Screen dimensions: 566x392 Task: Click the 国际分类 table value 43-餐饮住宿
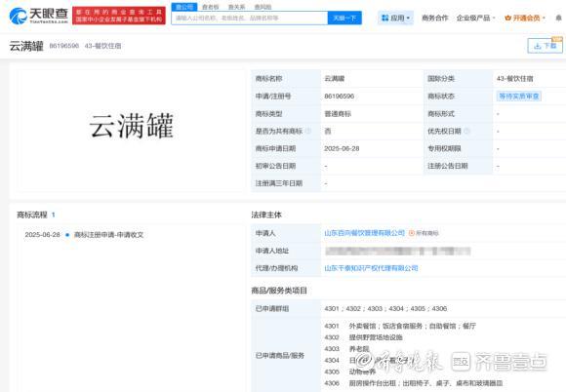click(x=514, y=78)
